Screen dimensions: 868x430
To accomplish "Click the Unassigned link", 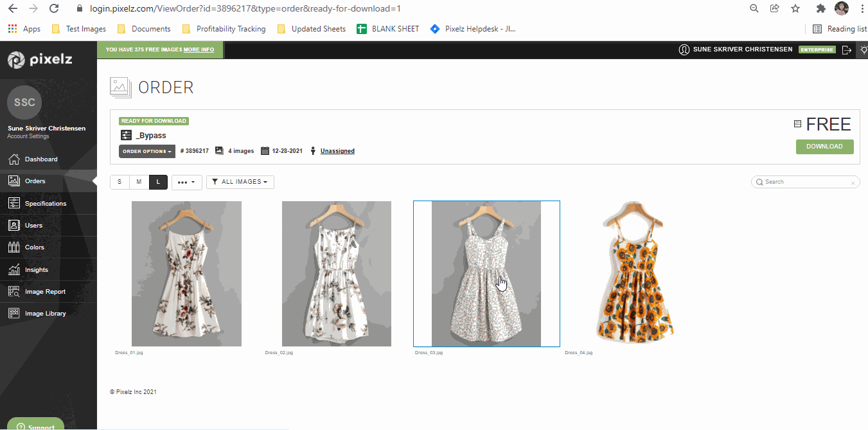I will (x=337, y=151).
